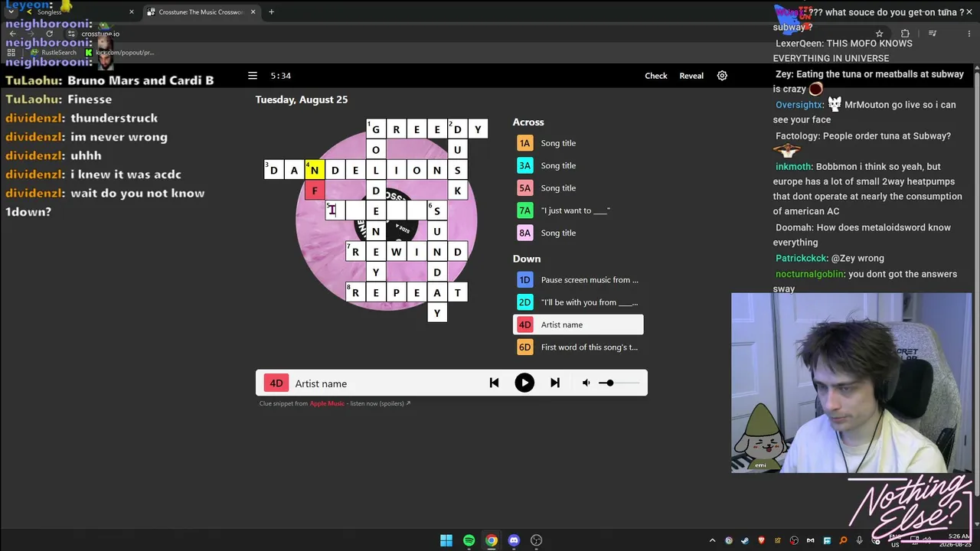Skip to the previous clue
The width and height of the screenshot is (980, 551).
494,383
